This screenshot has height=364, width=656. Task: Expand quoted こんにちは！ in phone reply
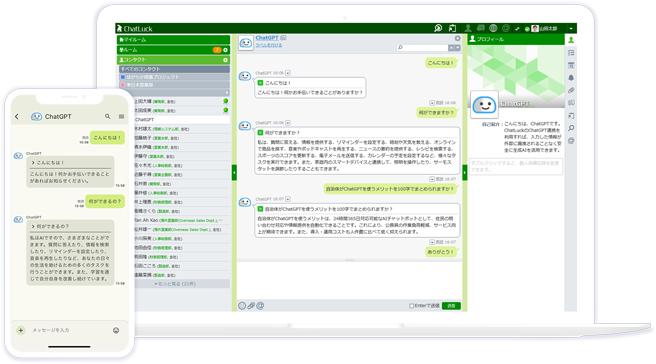33,163
